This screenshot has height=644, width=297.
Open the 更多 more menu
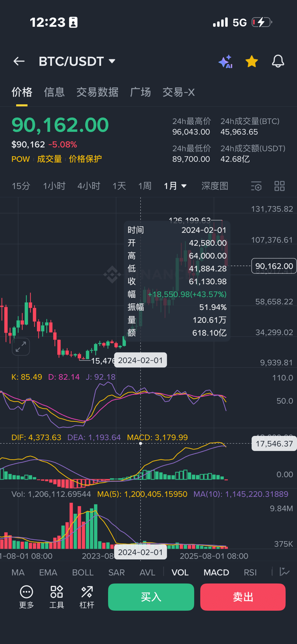pyautogui.click(x=27, y=597)
